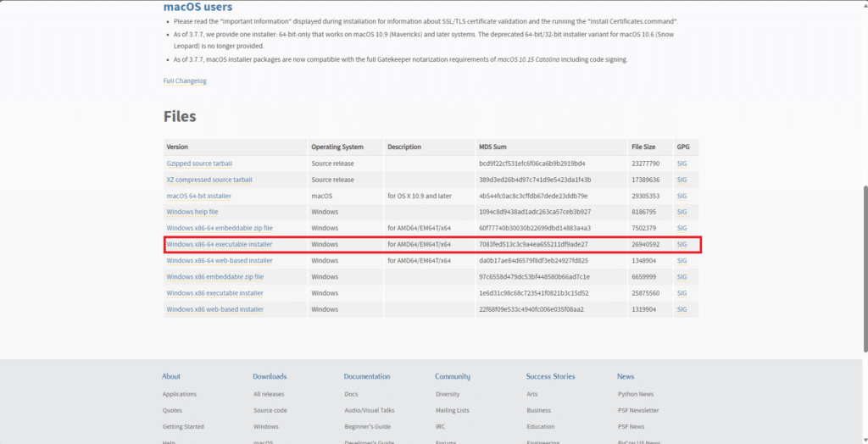Viewport: 868px width, 444px height.
Task: Go to Applications in the footer
Action: [180, 394]
